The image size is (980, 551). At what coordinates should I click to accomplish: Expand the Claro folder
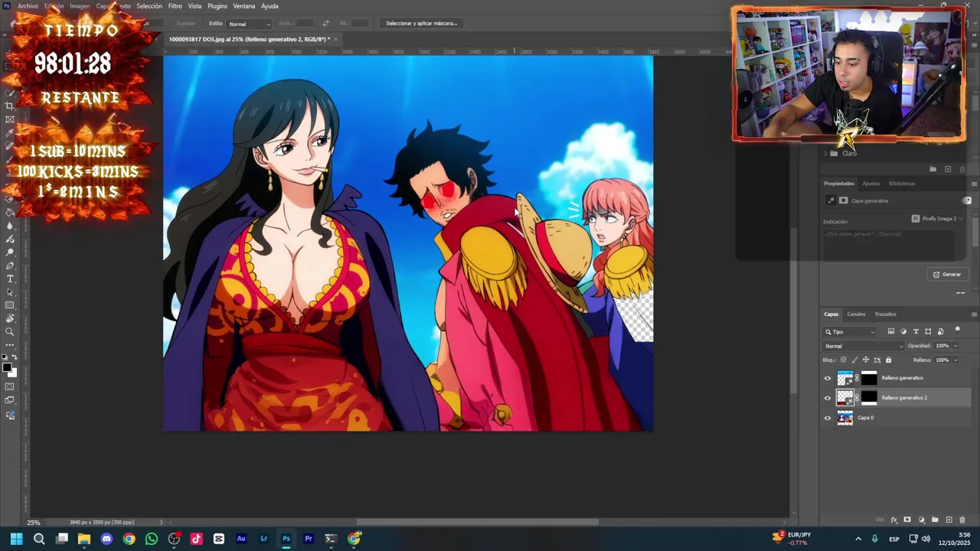tap(825, 154)
